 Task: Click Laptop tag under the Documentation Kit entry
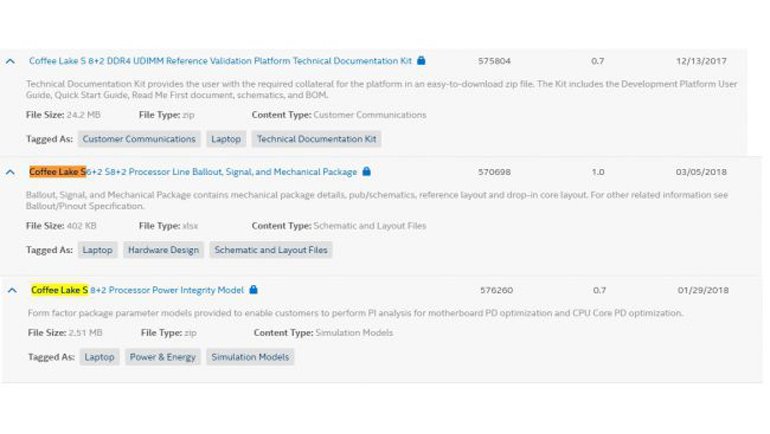(x=226, y=139)
